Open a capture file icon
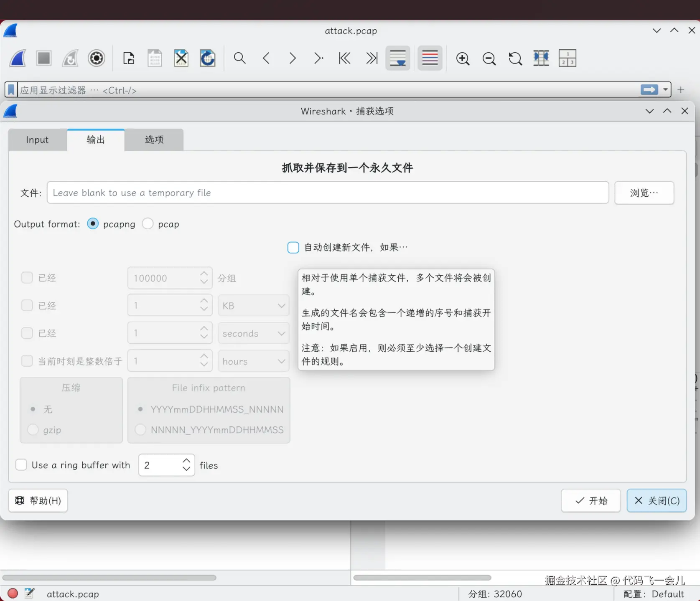The image size is (700, 601). (x=129, y=58)
